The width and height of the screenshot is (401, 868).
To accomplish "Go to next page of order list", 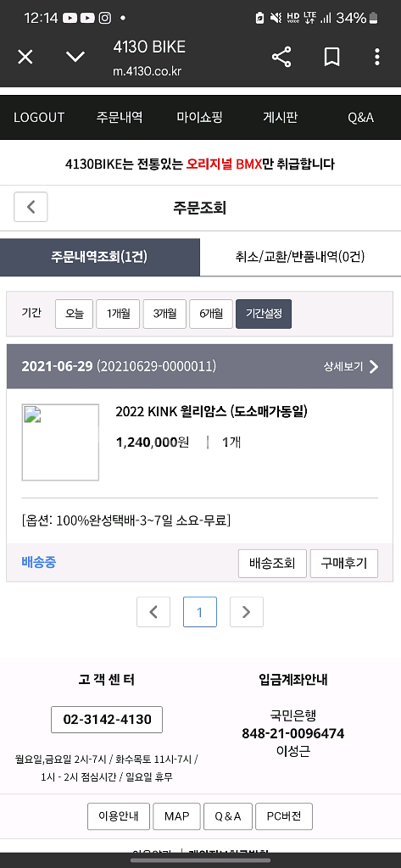I will tap(247, 612).
